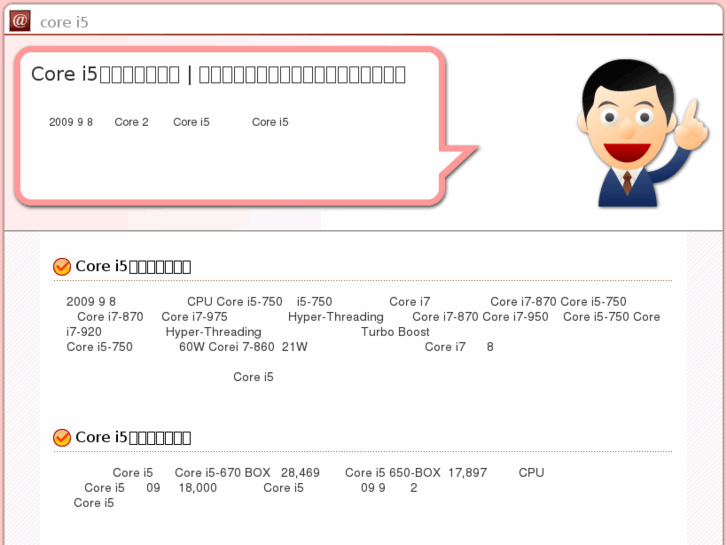Click the first "Core i5" section heading
The width and height of the screenshot is (727, 545).
(133, 266)
